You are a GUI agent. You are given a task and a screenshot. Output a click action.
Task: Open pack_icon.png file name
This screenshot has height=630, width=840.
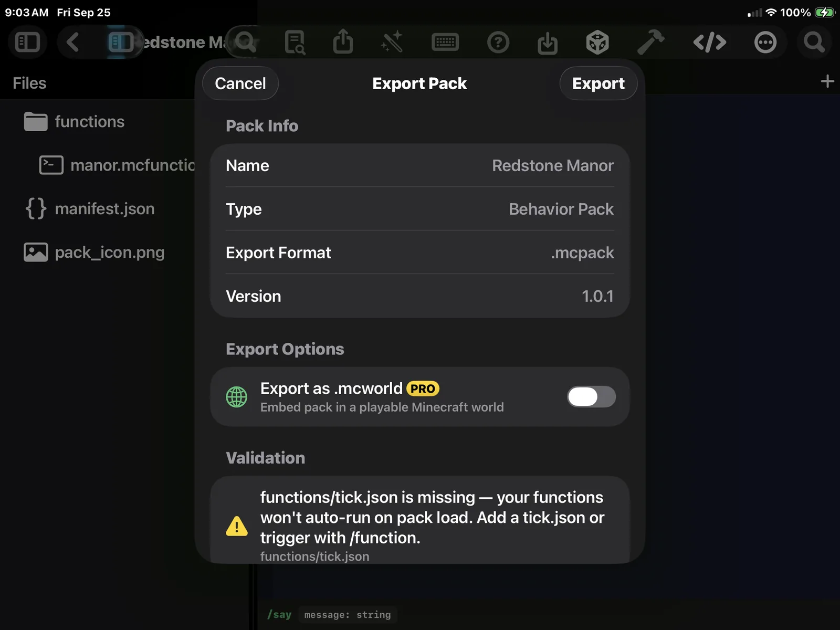(x=110, y=253)
